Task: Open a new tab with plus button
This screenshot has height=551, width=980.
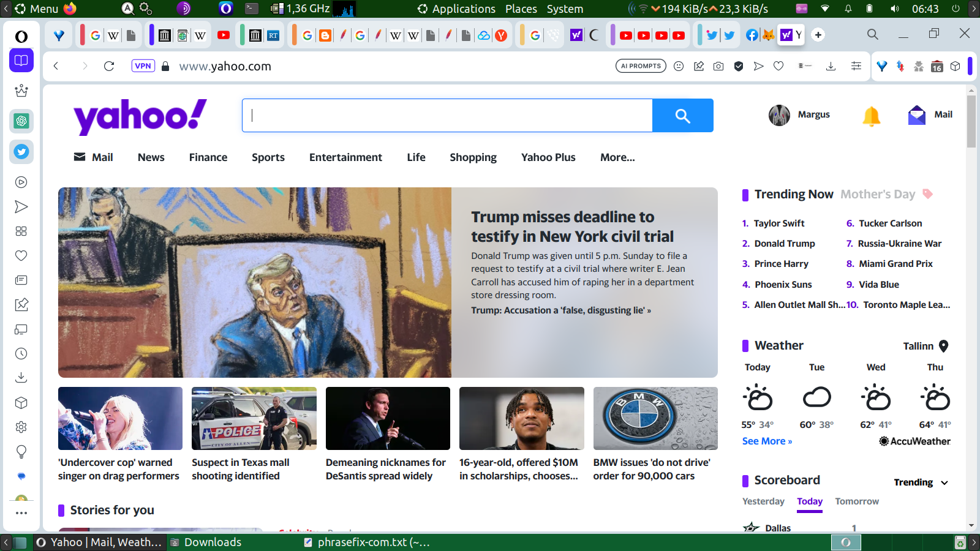Action: click(x=818, y=35)
